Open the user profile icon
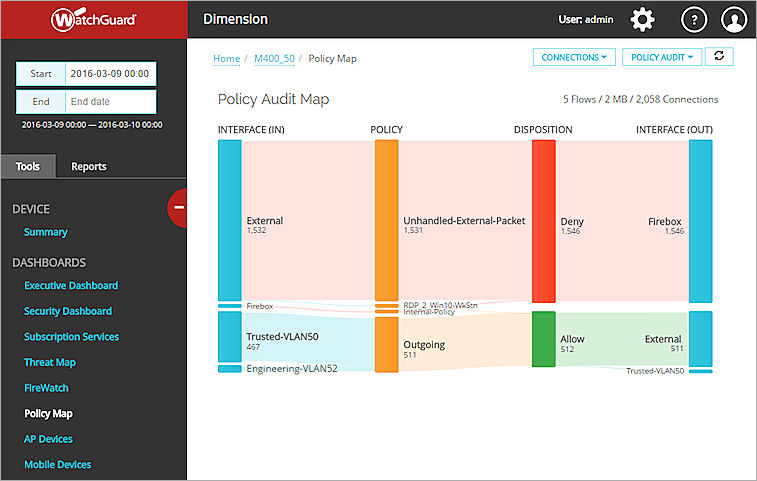Image resolution: width=757 pixels, height=481 pixels. (x=734, y=20)
